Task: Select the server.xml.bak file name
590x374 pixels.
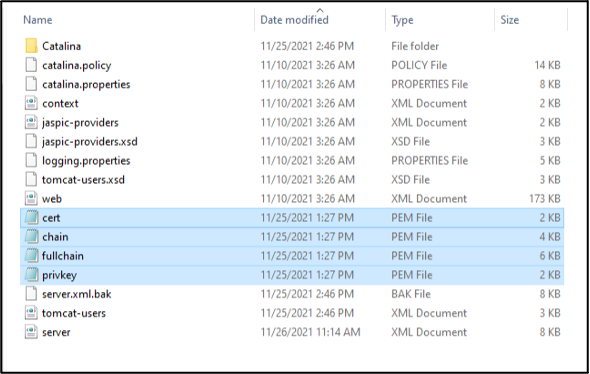Action: [77, 294]
